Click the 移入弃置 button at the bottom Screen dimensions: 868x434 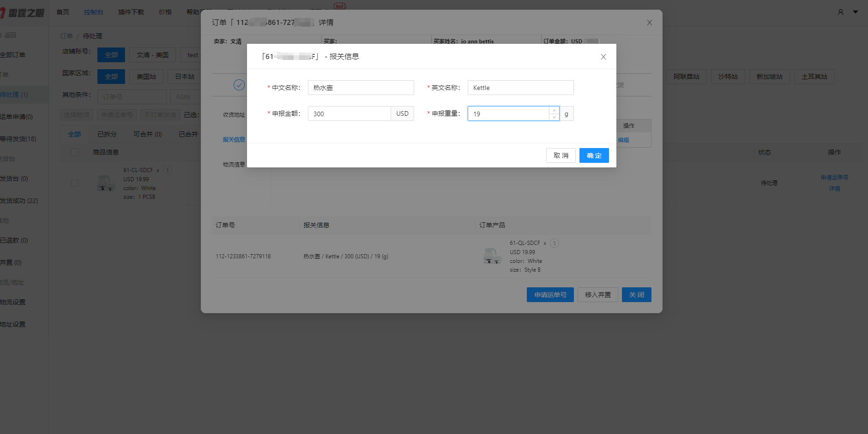(x=597, y=294)
